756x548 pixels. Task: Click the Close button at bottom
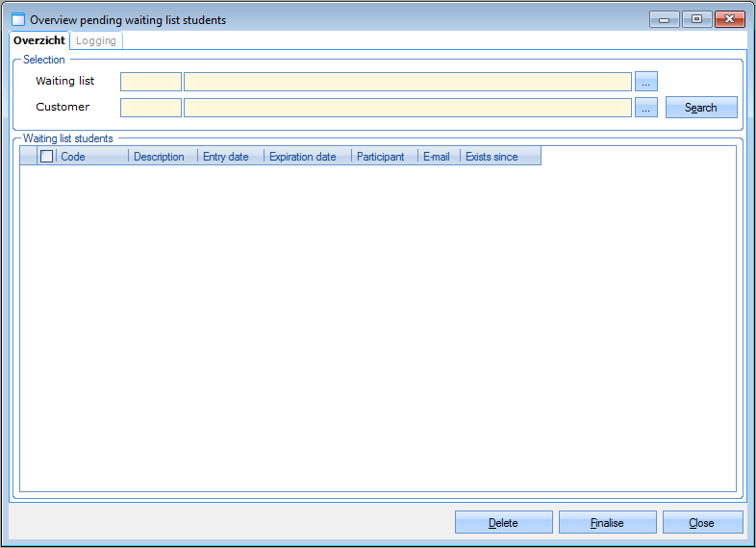point(702,522)
